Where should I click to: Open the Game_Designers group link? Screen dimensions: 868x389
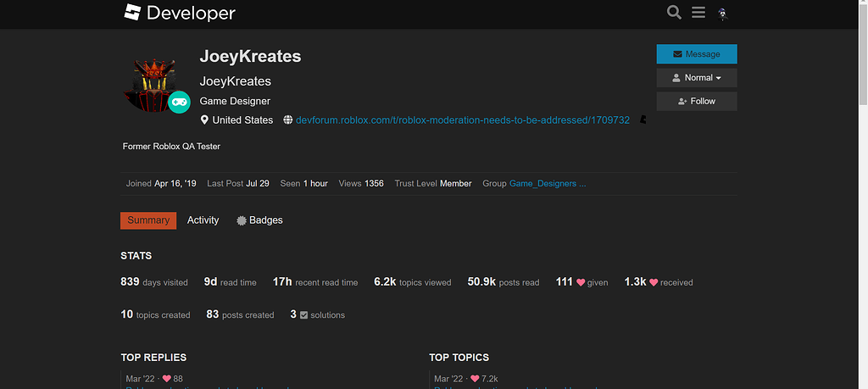click(x=548, y=184)
